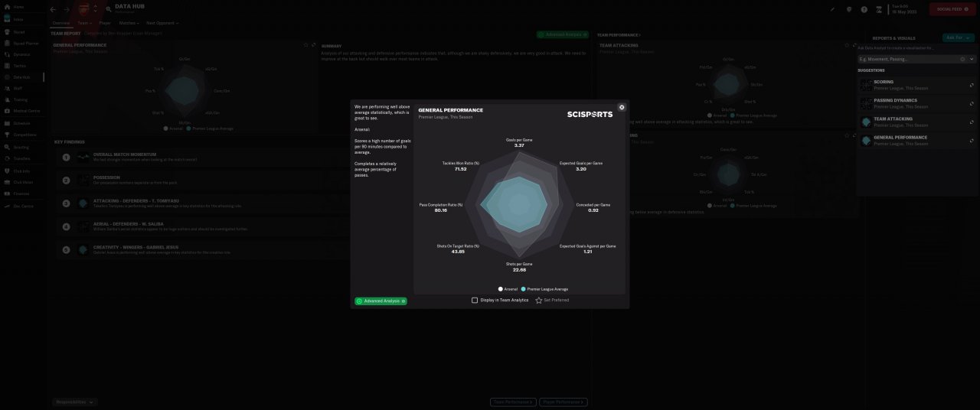
Task: Open Tactics in the sidebar
Action: tap(21, 66)
